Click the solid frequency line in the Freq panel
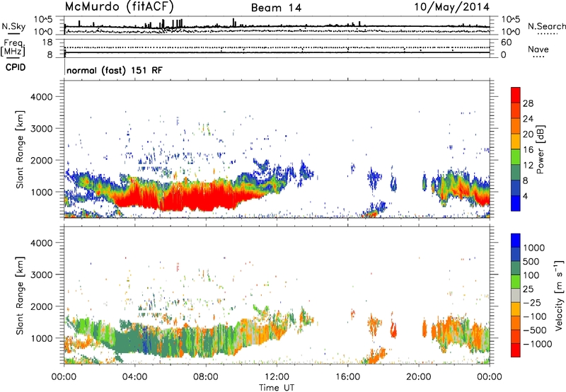566x392 pixels. 277,52
